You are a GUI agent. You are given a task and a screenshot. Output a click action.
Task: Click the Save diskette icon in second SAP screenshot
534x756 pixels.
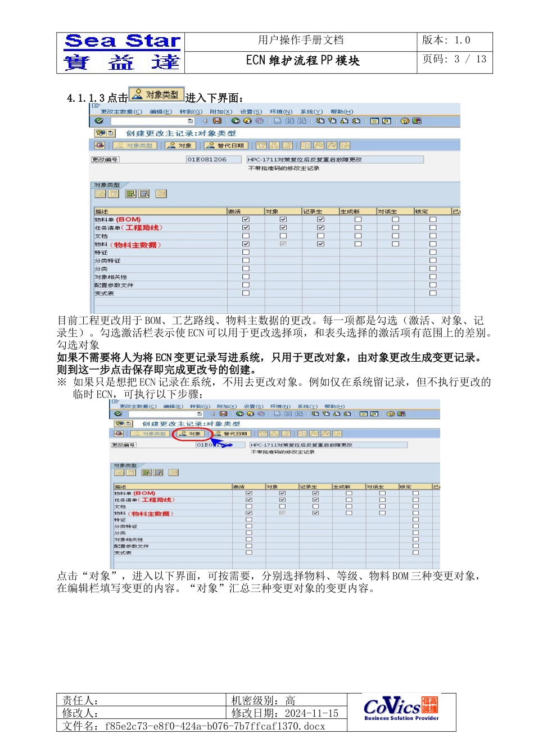223,414
